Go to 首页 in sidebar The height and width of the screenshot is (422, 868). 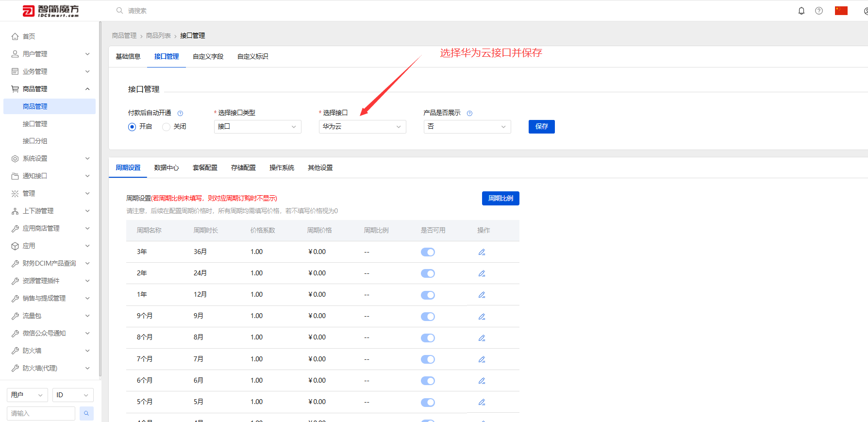[29, 36]
